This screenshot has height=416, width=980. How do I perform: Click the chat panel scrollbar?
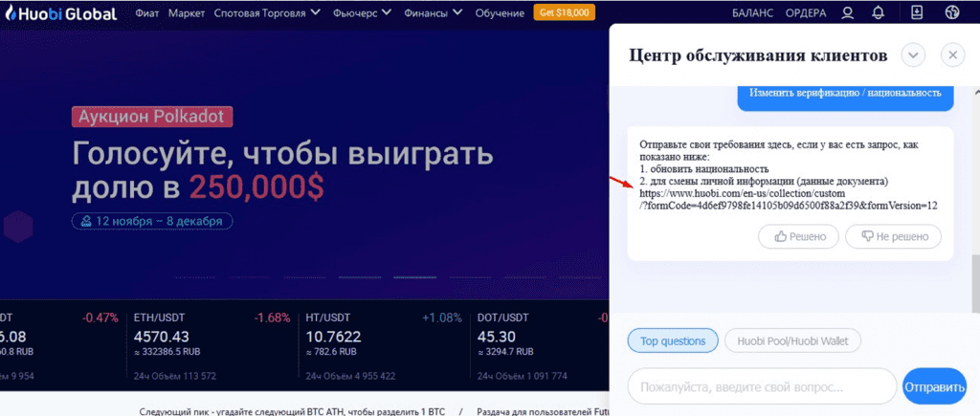point(975,283)
